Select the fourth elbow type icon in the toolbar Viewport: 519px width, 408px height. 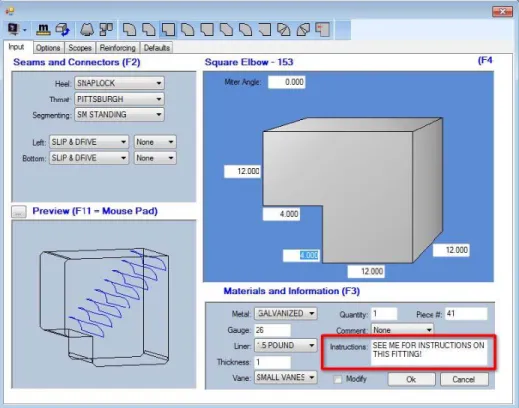[x=188, y=29]
